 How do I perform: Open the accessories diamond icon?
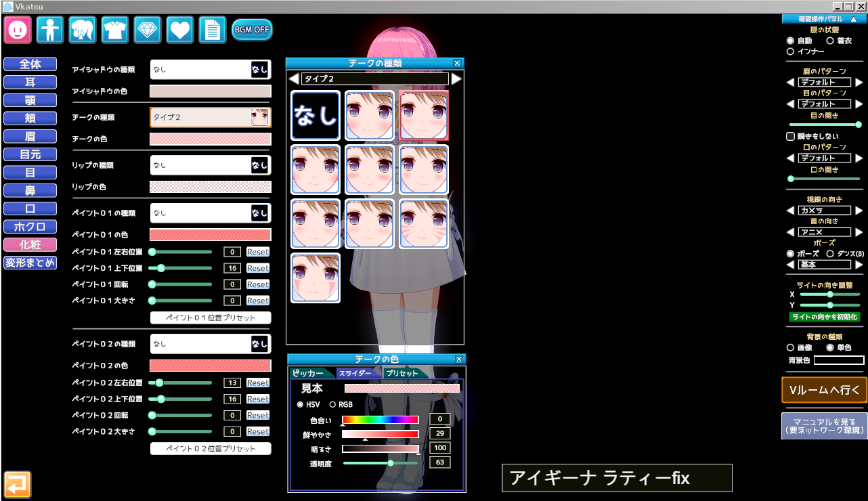pyautogui.click(x=148, y=30)
